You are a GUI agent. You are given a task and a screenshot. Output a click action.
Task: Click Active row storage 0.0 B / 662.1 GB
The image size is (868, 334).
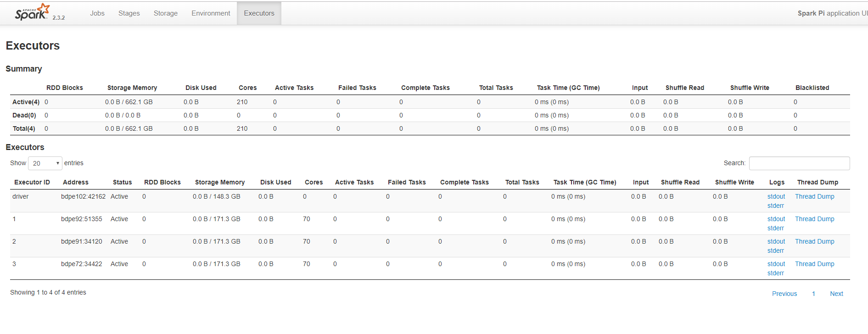point(129,102)
